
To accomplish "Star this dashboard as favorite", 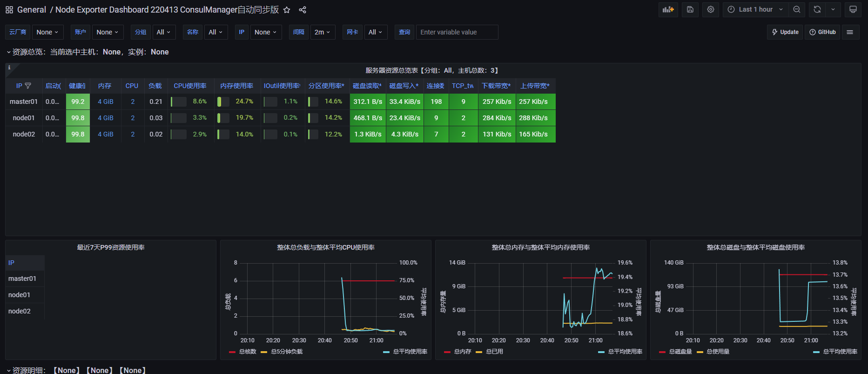I will [287, 10].
